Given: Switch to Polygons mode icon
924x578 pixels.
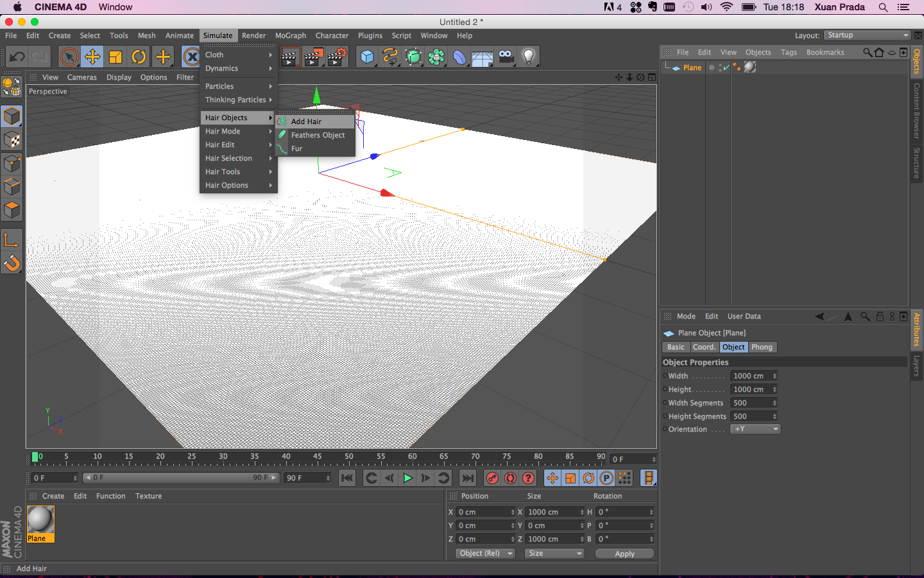Looking at the screenshot, I should click(12, 210).
